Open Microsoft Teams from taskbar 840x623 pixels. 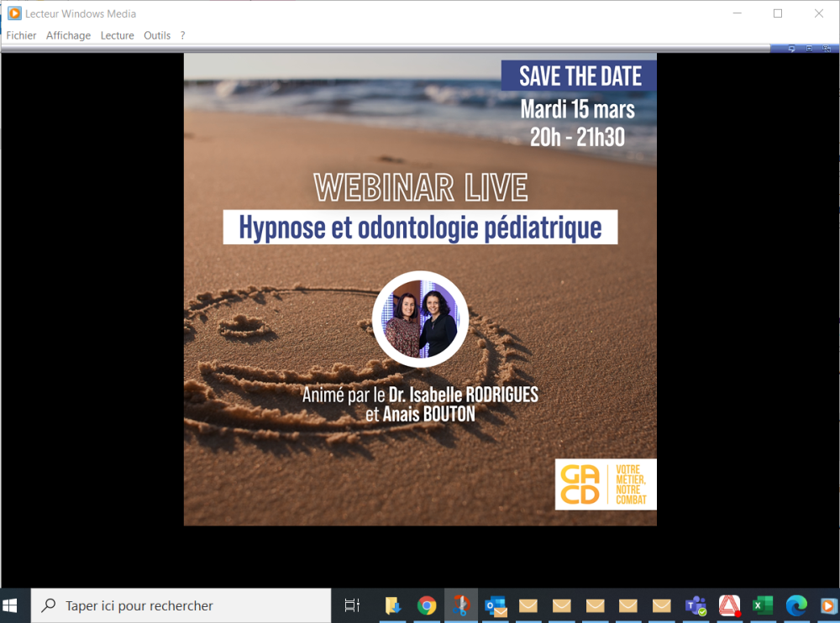pos(696,606)
